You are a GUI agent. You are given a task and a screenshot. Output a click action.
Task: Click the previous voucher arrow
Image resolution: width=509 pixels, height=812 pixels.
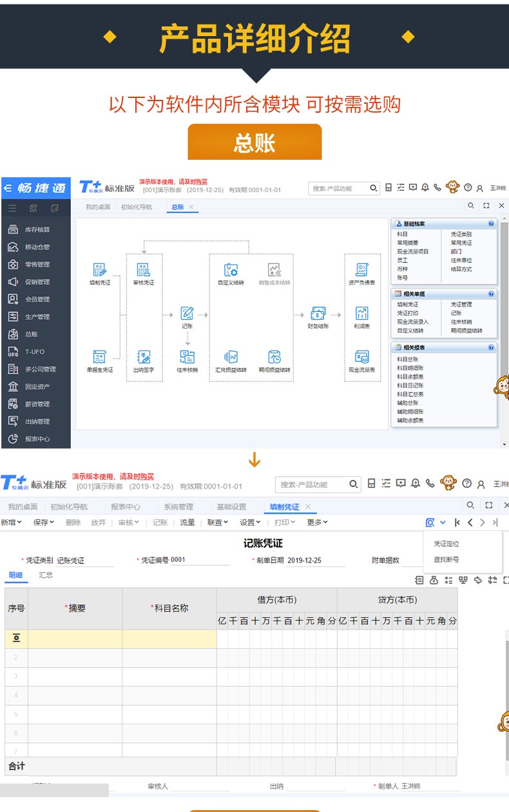click(x=470, y=523)
